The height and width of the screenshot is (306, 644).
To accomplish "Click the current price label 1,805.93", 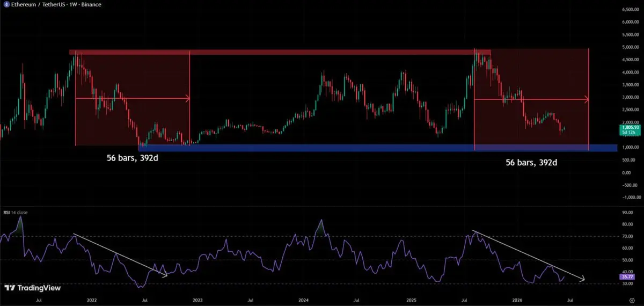I will [x=630, y=128].
